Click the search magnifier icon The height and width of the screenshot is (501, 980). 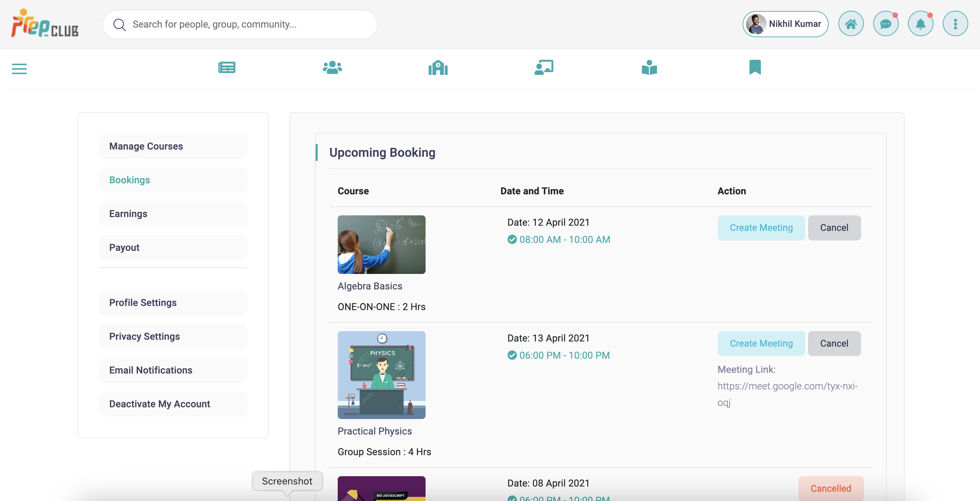coord(120,25)
